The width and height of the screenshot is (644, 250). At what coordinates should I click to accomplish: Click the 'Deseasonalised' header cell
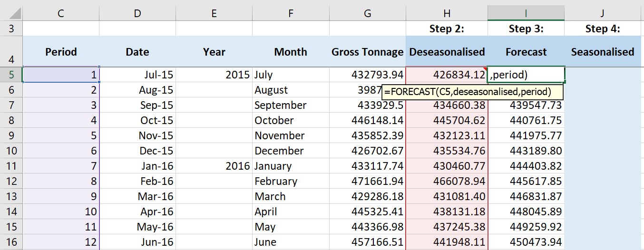click(447, 51)
